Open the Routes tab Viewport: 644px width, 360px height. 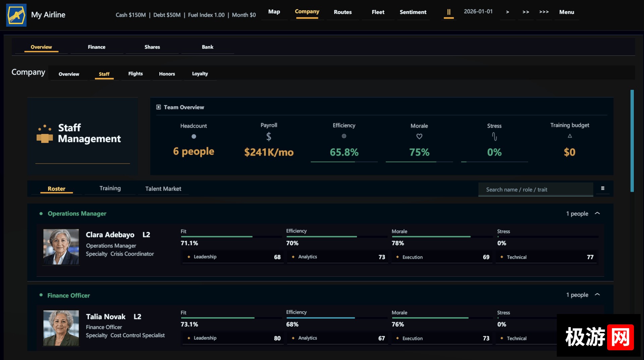click(342, 12)
